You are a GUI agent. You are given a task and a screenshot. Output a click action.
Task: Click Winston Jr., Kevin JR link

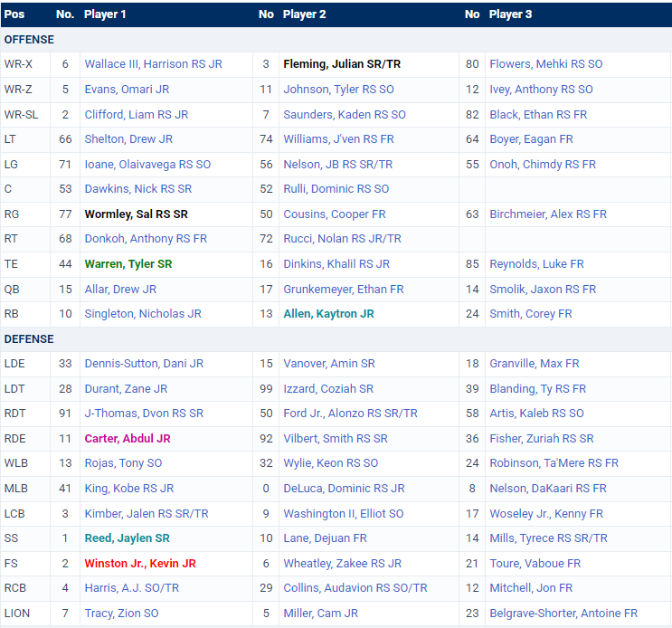click(140, 564)
